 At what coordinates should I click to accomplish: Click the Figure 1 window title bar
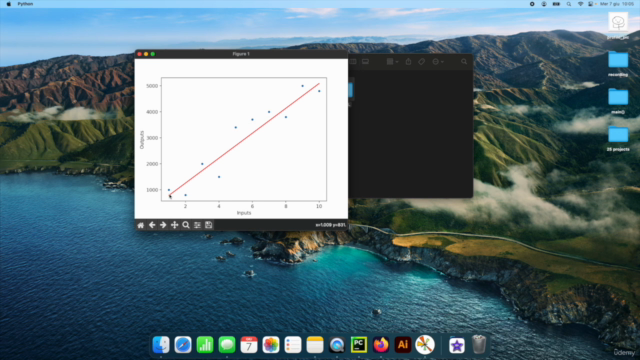(241, 54)
